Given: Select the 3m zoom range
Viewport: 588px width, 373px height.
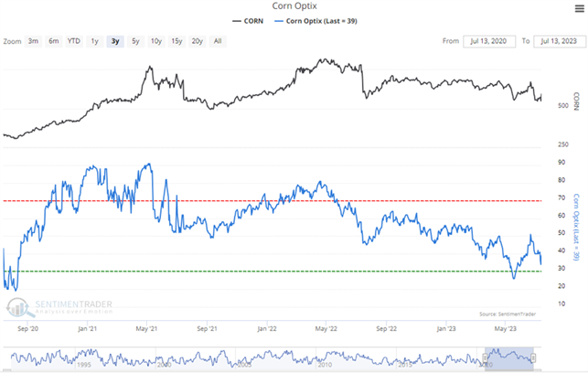Looking at the screenshot, I should [33, 41].
